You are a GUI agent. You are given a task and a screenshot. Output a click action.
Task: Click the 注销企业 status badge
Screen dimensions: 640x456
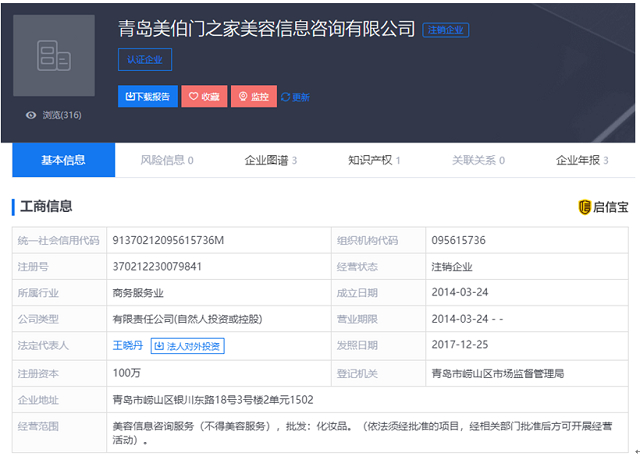pyautogui.click(x=445, y=30)
